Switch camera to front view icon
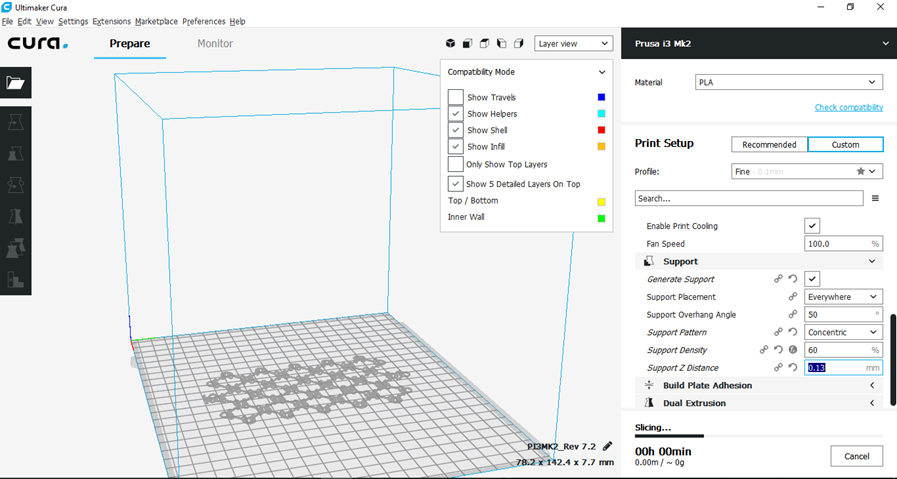The width and height of the screenshot is (897, 479). click(x=467, y=43)
